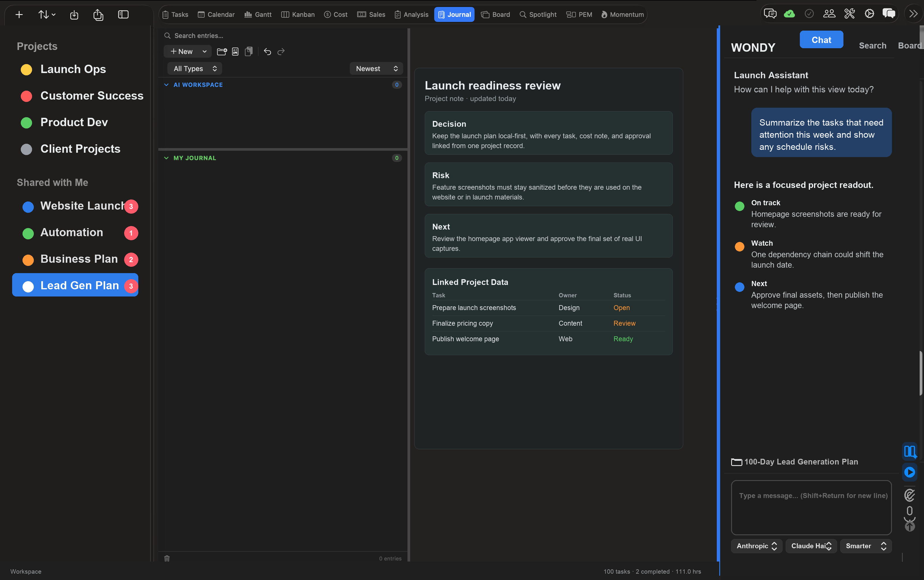Click the plus add icon in top toolbar
This screenshot has width=924, height=580.
pos(19,14)
